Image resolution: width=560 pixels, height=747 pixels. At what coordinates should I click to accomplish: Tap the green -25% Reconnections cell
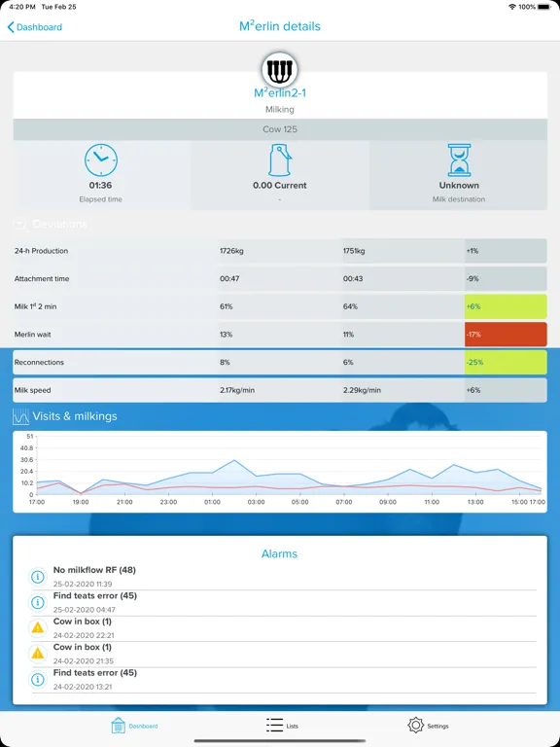click(506, 362)
